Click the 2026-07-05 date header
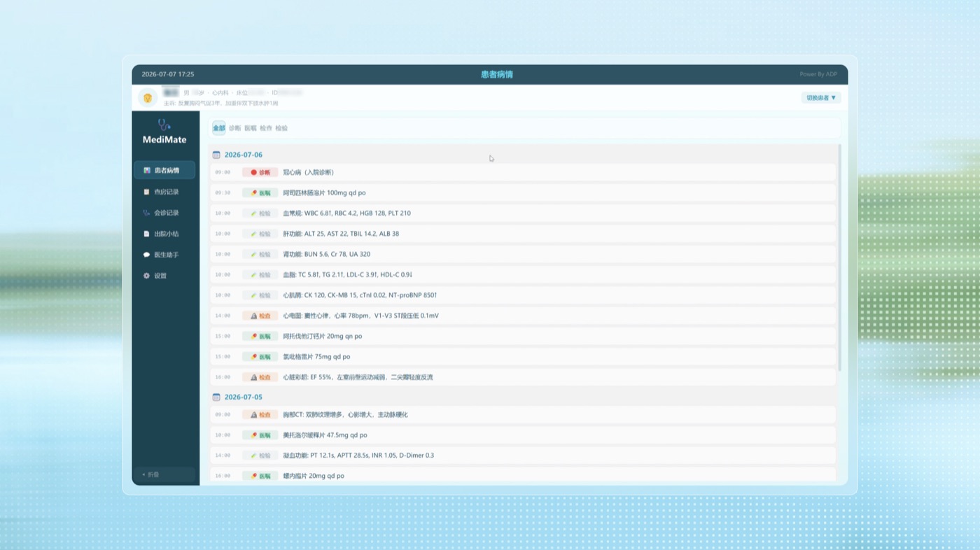The image size is (980, 550). [243, 397]
